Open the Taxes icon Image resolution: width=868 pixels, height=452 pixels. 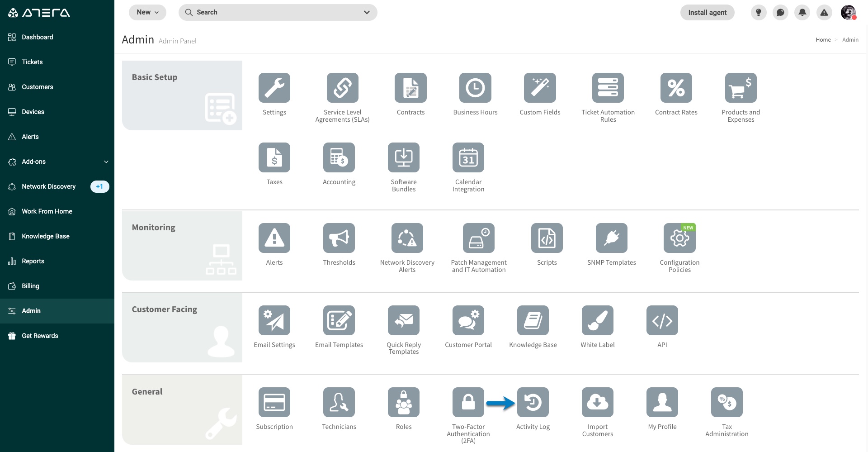(x=274, y=157)
